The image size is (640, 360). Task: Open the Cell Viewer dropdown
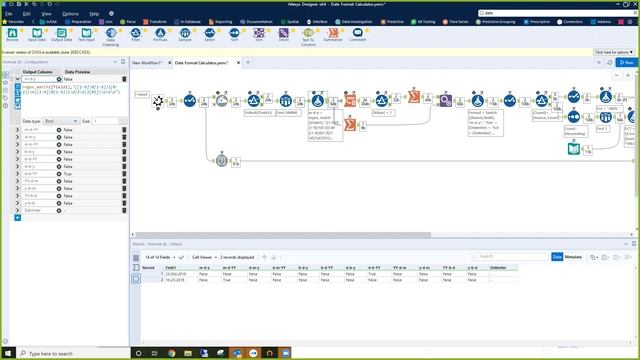[x=204, y=257]
